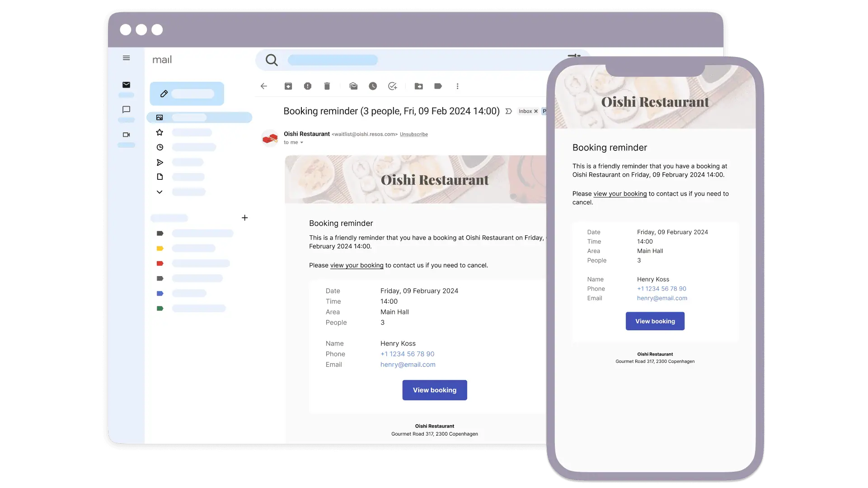The image size is (868, 488).
Task: Toggle the sent items sidebar icon
Action: (x=160, y=162)
